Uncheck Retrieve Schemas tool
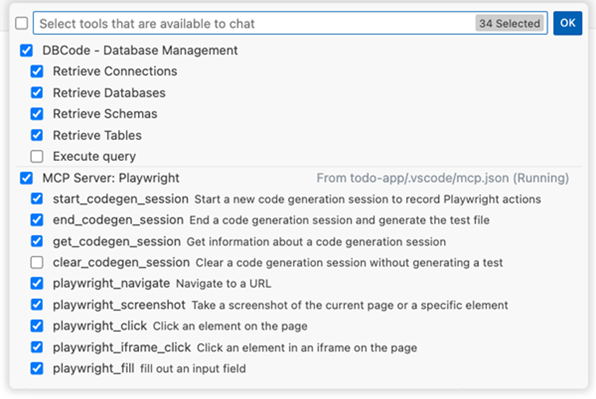 pos(37,114)
